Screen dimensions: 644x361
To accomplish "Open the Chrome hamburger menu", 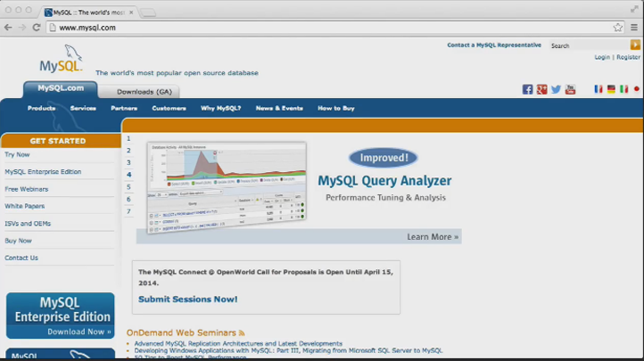I will [x=634, y=28].
